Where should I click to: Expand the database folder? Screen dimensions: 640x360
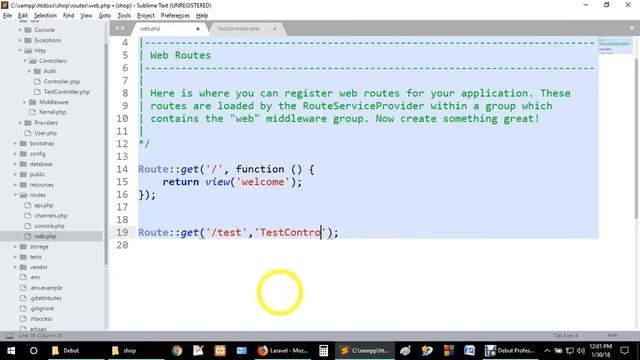point(15,164)
